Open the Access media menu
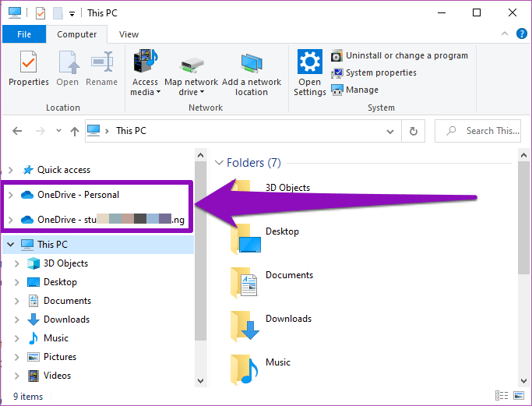The height and width of the screenshot is (406, 532). coord(145,73)
